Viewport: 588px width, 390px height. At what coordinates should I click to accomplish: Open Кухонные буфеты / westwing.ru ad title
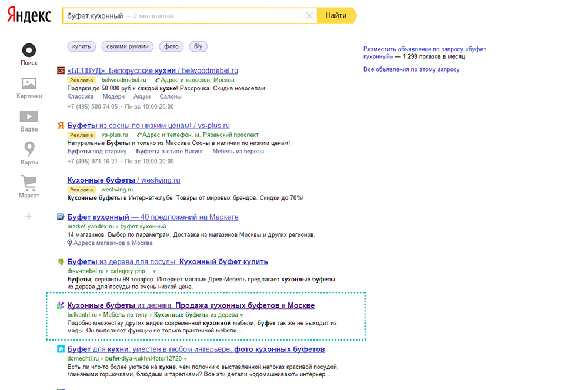[x=123, y=180]
